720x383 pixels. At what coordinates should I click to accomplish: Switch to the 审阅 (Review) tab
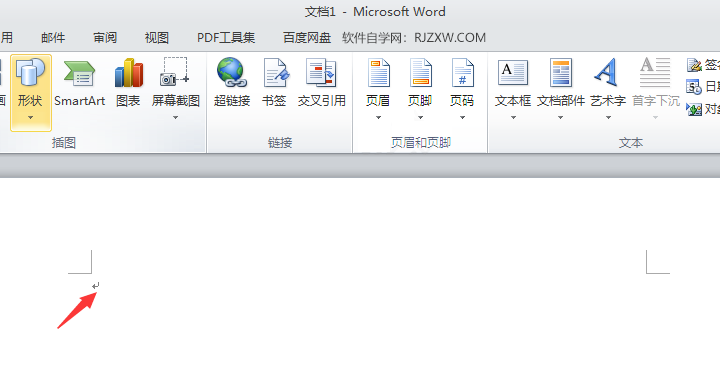pos(105,38)
